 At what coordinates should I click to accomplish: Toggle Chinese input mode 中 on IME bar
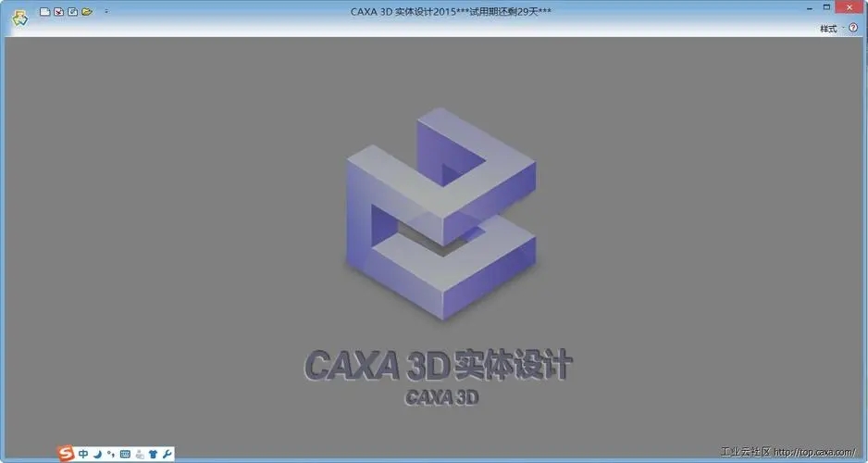click(83, 454)
